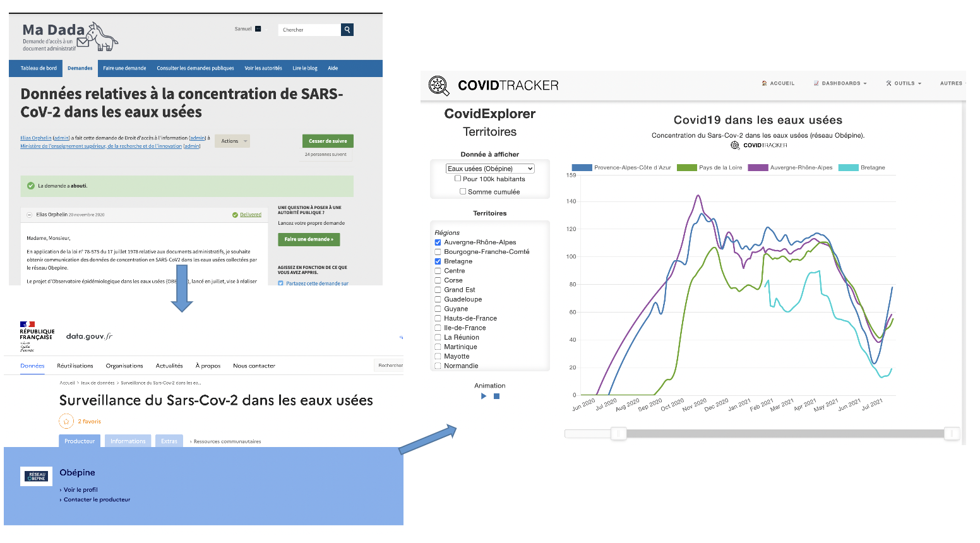Expand the Actions dropdown button
The image size is (980, 543).
232,141
